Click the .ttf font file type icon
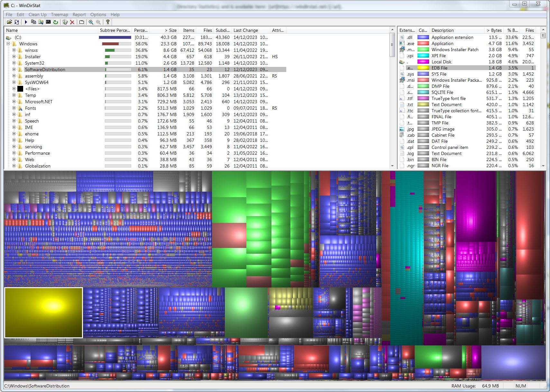Image resolution: width=550 pixels, height=392 pixels. 402,98
